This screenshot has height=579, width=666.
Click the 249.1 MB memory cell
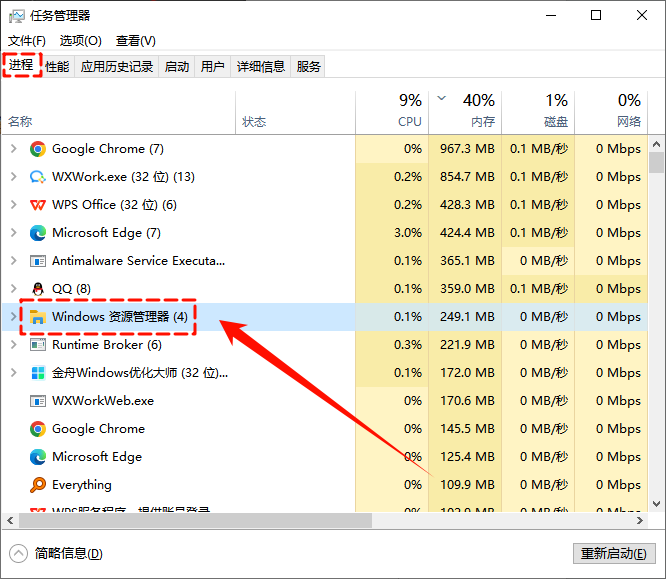467,317
